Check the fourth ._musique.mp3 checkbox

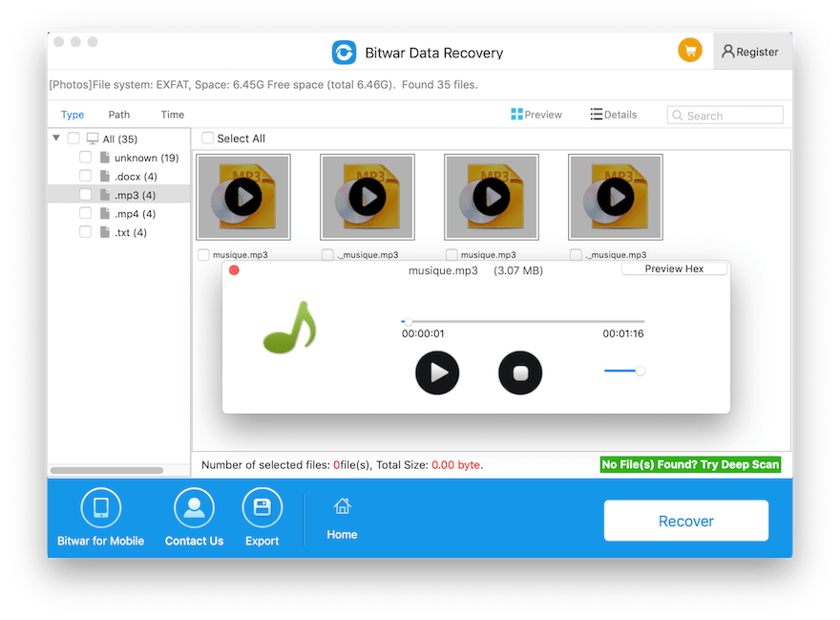576,255
